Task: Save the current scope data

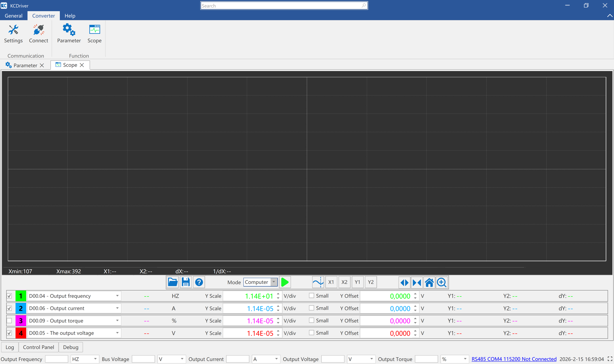Action: [x=185, y=282]
